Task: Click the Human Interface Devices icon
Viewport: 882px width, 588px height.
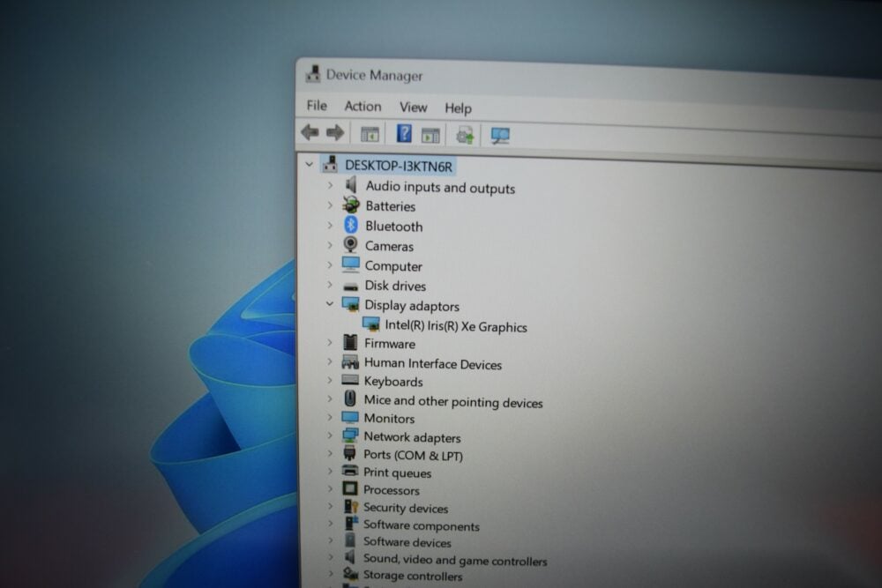Action: click(x=350, y=361)
